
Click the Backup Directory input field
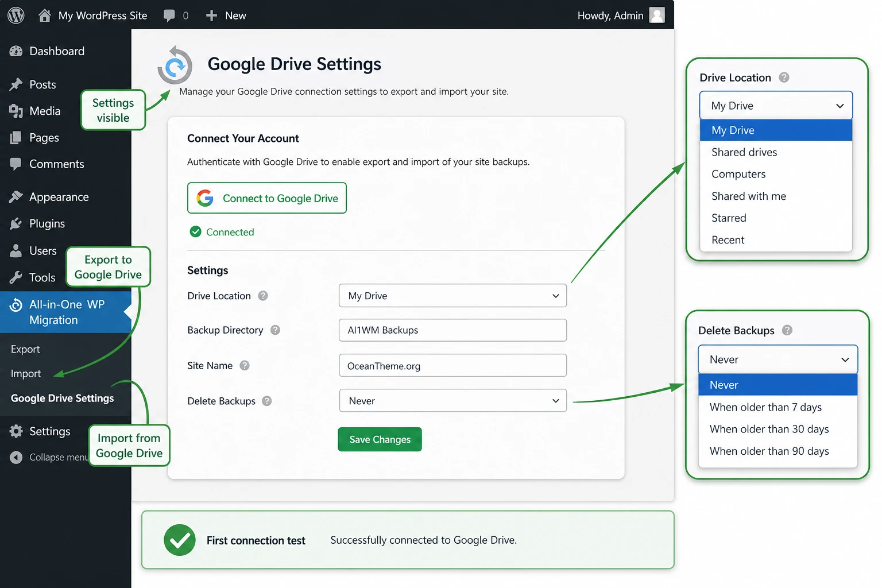(x=452, y=330)
